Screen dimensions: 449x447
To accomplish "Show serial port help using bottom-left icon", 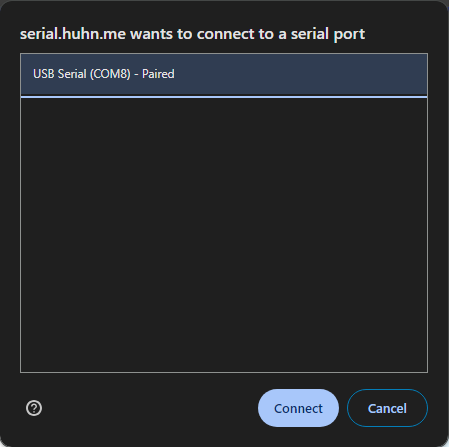I will [x=34, y=408].
